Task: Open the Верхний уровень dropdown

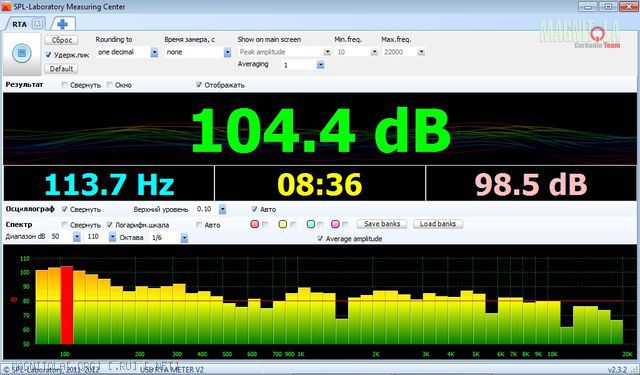Action: (x=222, y=209)
